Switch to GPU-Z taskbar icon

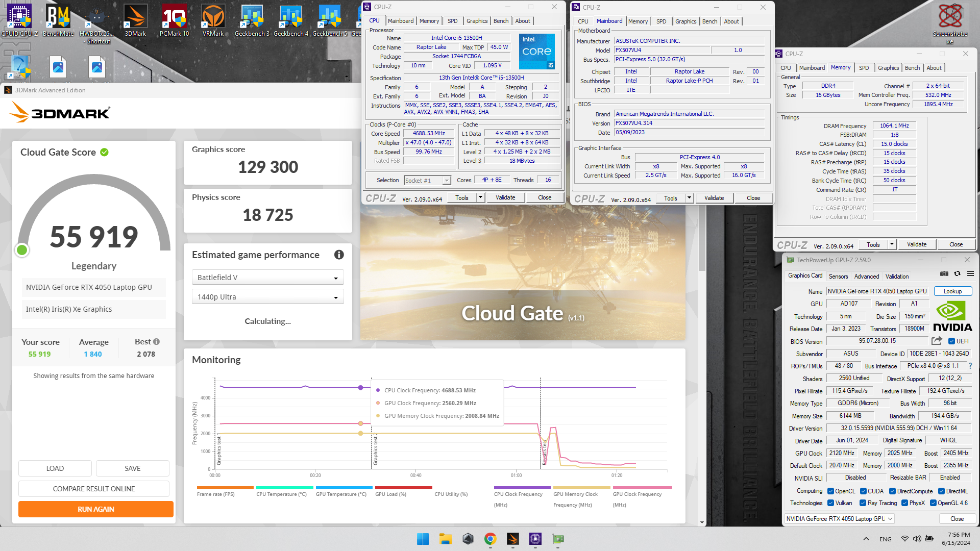pyautogui.click(x=558, y=539)
